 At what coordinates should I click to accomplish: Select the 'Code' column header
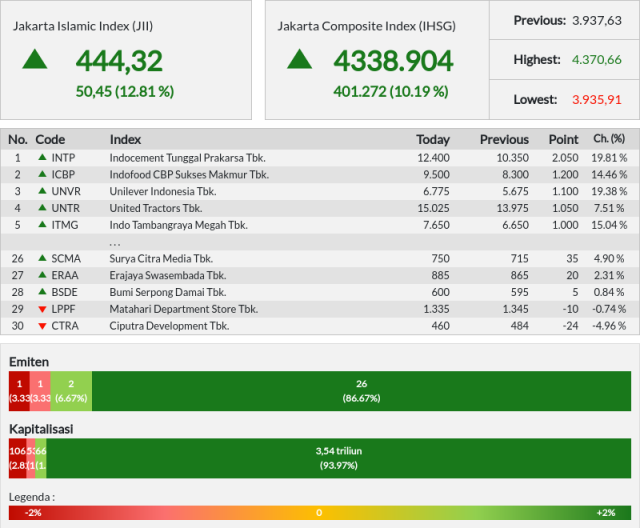pos(50,140)
